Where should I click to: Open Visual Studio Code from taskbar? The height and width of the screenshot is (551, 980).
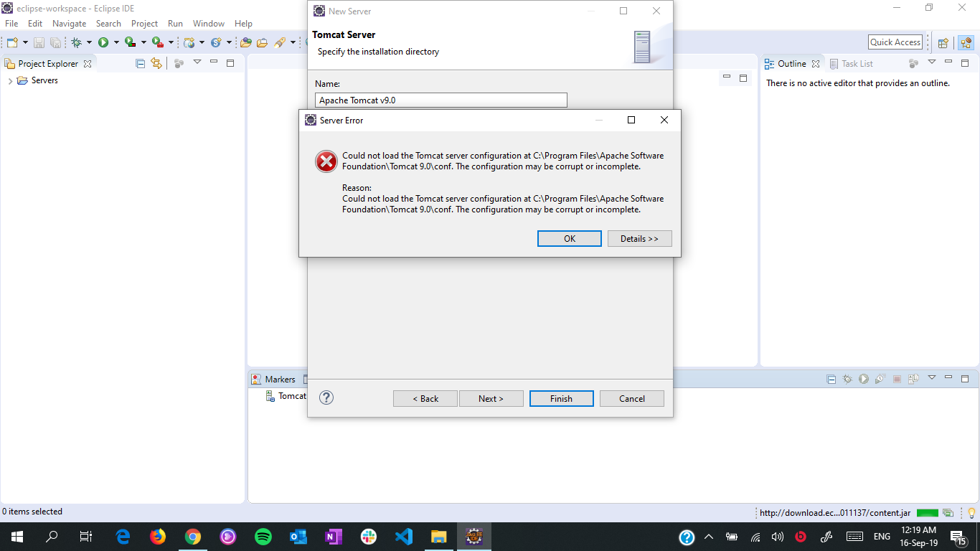point(404,536)
